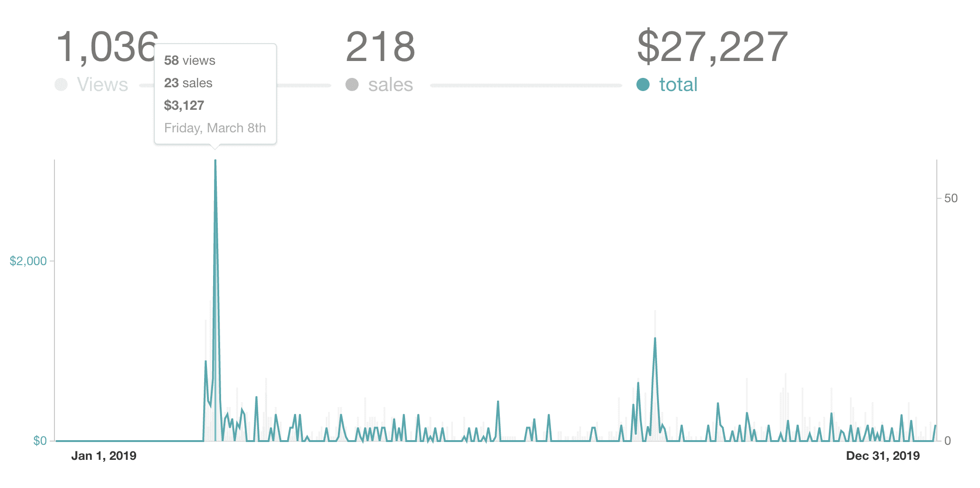Click the 1,036 views count
Image resolution: width=980 pixels, height=488 pixels.
(x=106, y=47)
